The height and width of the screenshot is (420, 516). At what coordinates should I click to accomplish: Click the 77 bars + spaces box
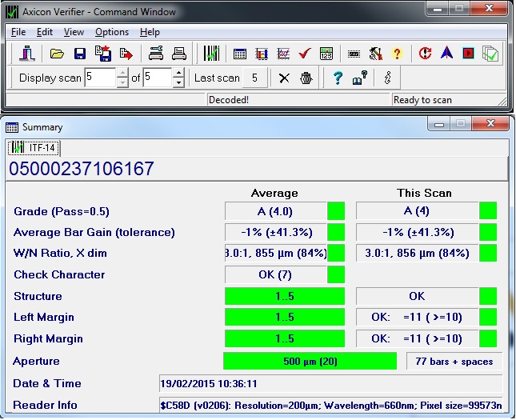454,362
